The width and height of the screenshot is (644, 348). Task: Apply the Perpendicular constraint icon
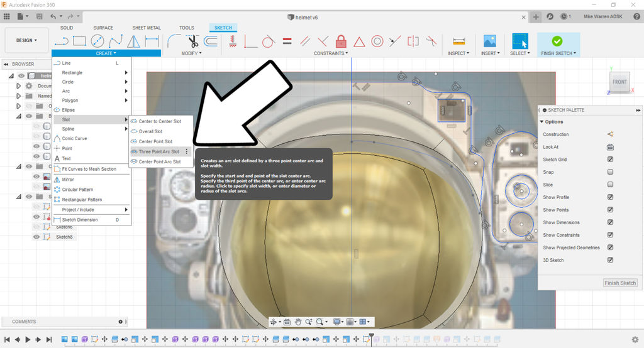coord(323,41)
